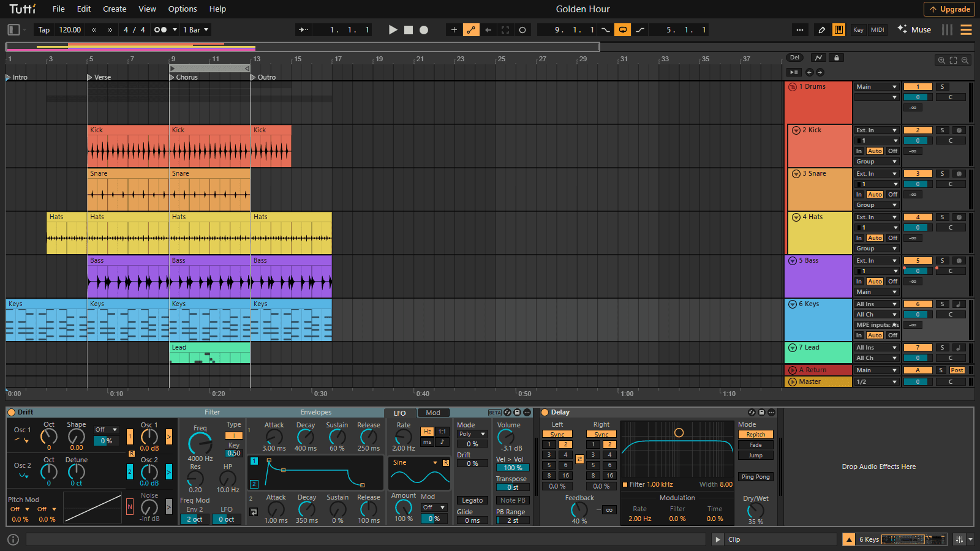Open the Master 1/2 output dropdown
Screen dimensions: 980x551
(876, 382)
